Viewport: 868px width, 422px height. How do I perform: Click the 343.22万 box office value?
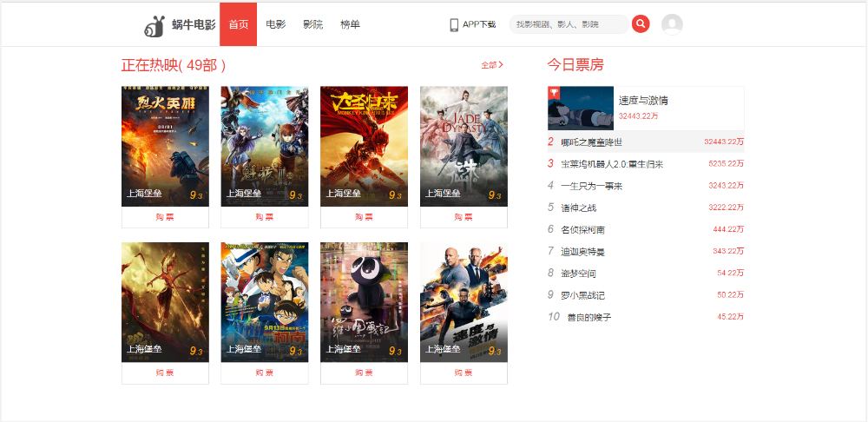pyautogui.click(x=728, y=251)
